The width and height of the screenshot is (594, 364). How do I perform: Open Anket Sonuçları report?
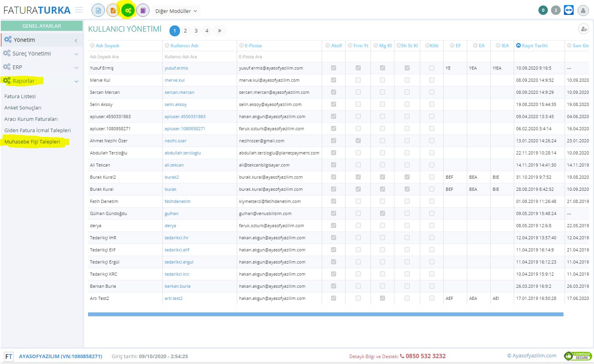coord(23,108)
